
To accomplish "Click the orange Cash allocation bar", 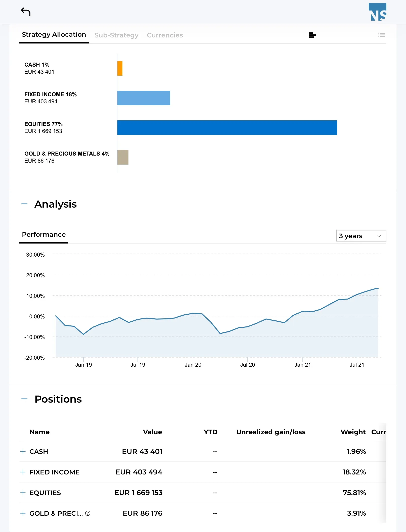I will pyautogui.click(x=120, y=68).
